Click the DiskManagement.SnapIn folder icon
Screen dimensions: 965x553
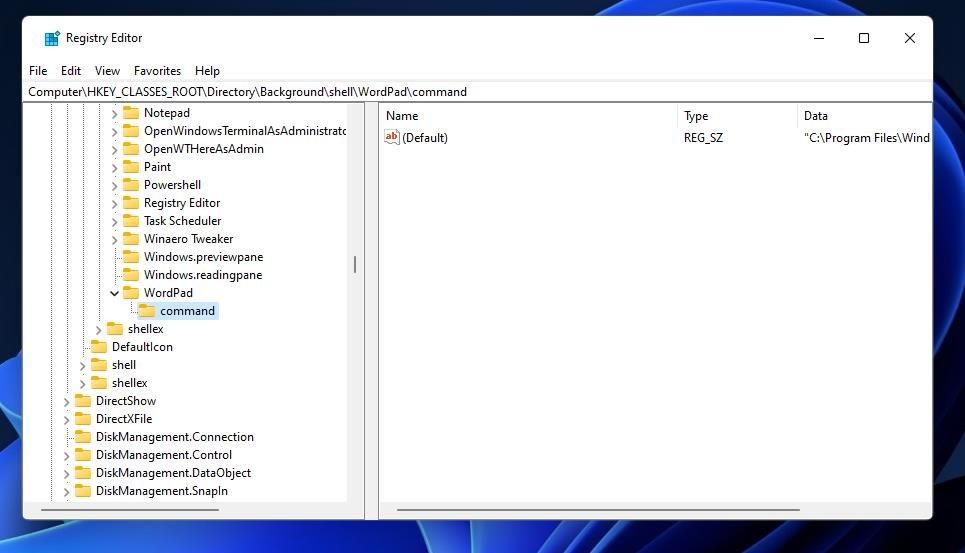coord(82,491)
